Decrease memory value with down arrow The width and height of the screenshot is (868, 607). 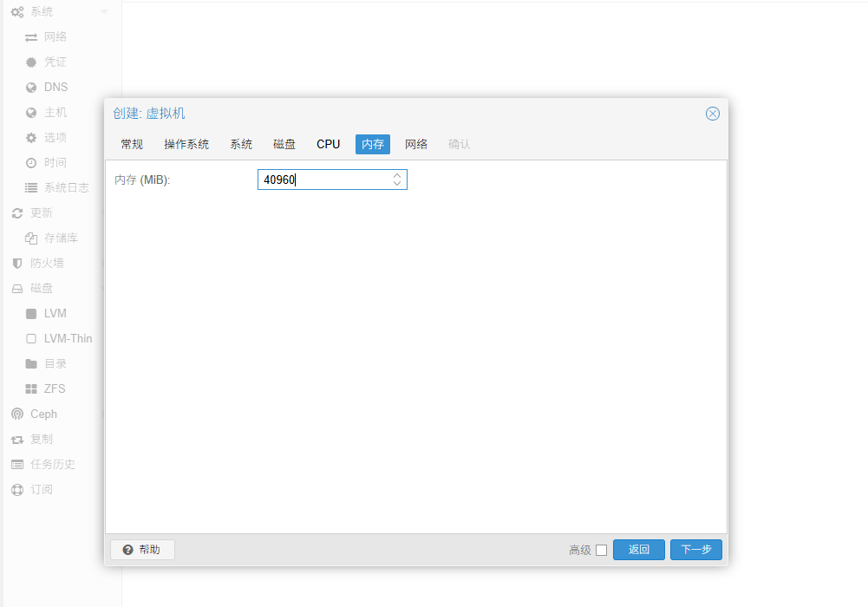[397, 184]
